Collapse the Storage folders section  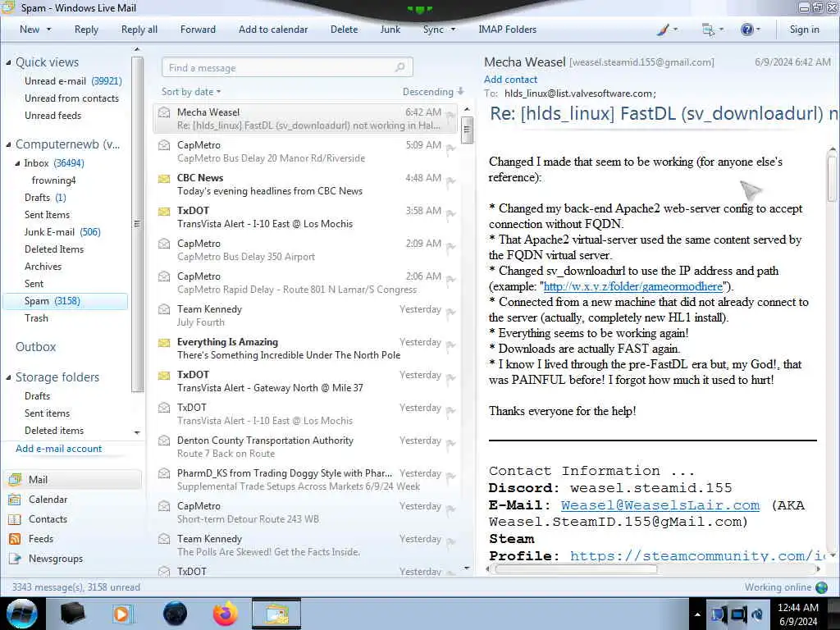point(8,377)
